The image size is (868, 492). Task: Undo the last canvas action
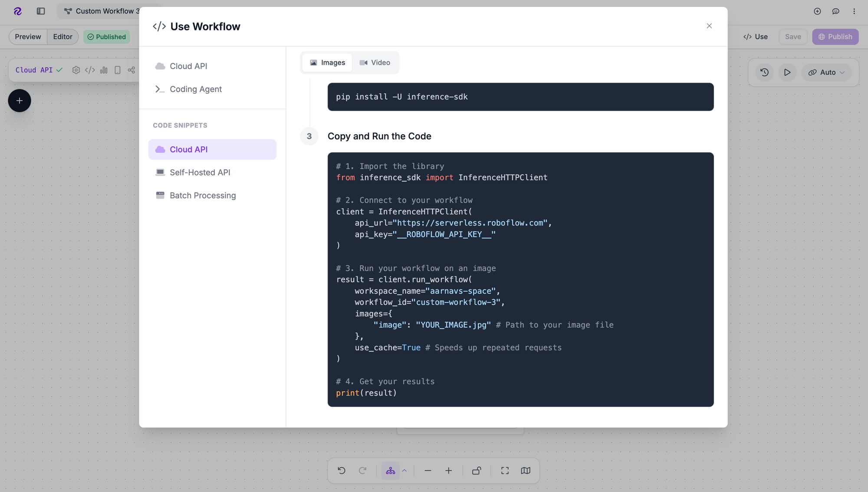(x=342, y=471)
